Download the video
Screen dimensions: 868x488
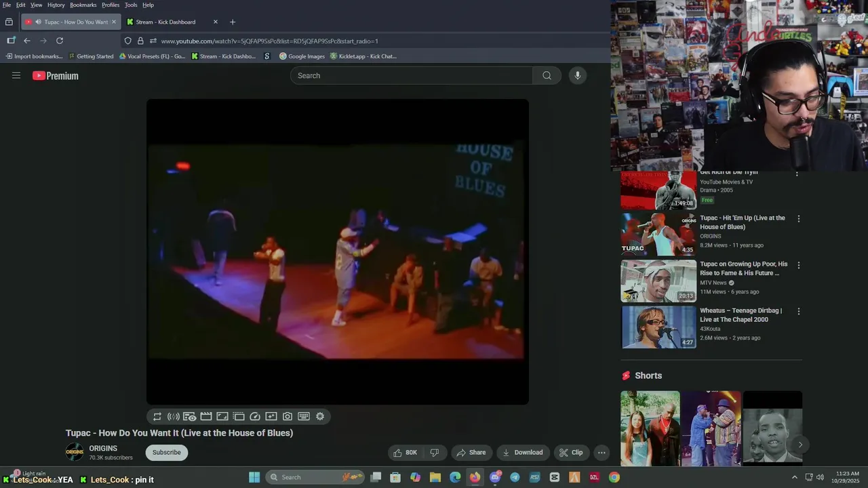click(523, 453)
